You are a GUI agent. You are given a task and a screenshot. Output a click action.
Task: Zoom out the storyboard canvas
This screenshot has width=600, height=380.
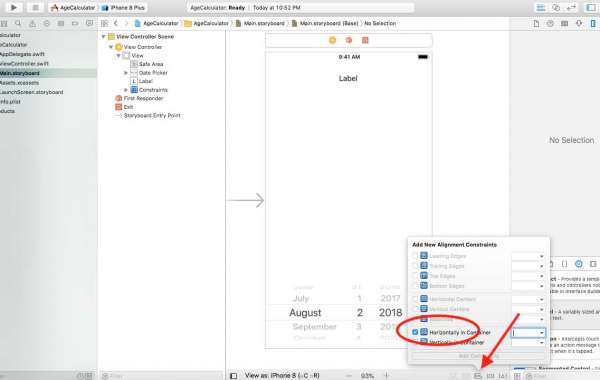(x=349, y=376)
